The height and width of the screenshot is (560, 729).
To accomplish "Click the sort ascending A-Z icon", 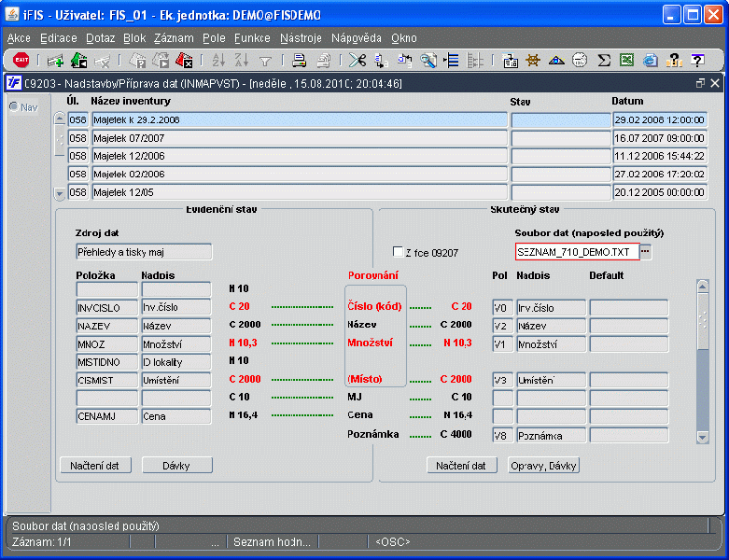I will click(x=218, y=61).
